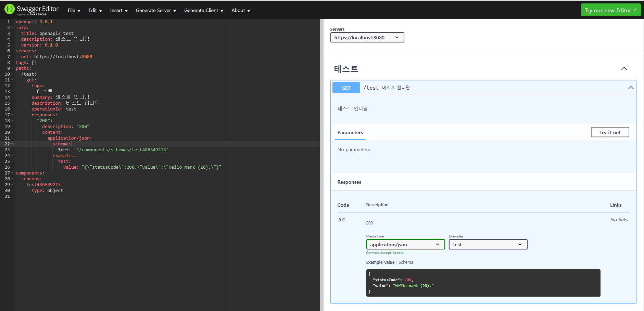Screen dimensions: 644x311
Task: Click the Swagger Editor logo
Action: tap(32, 10)
